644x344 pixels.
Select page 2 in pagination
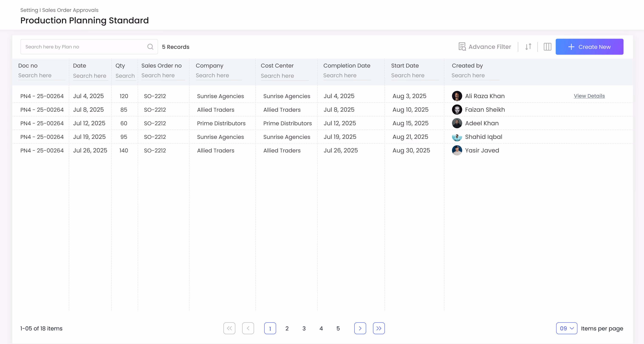[287, 328]
